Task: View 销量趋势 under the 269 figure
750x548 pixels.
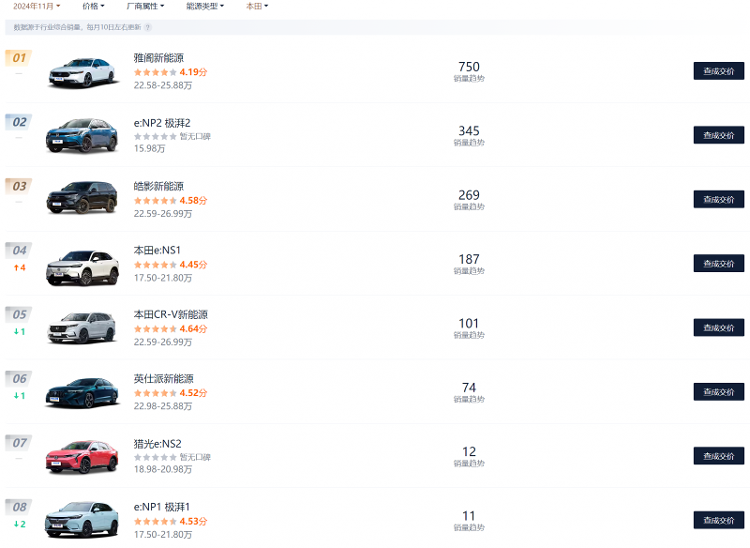Action: (469, 207)
